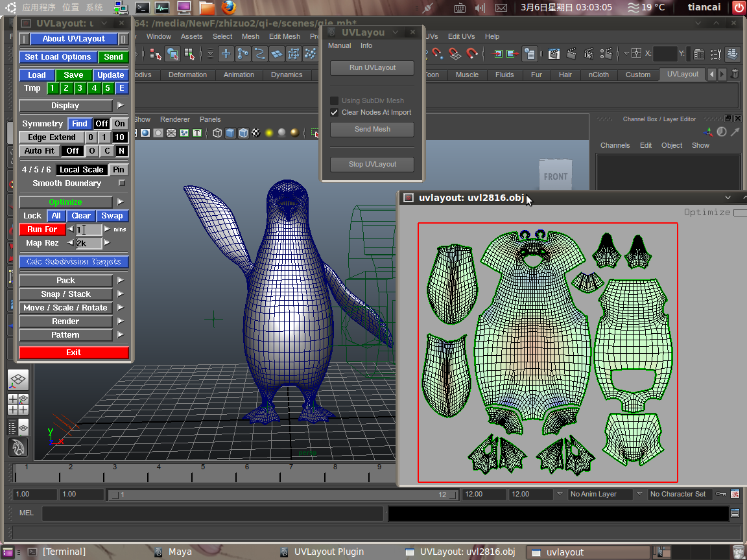Click Maya's single perspective view layout icon
Screen dimensions: 747x560
[x=18, y=380]
